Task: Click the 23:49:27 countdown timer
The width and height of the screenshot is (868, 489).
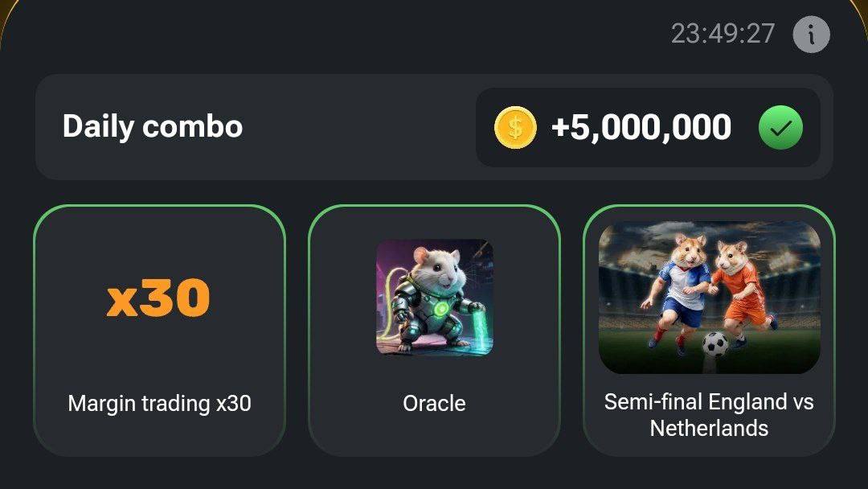Action: point(723,34)
